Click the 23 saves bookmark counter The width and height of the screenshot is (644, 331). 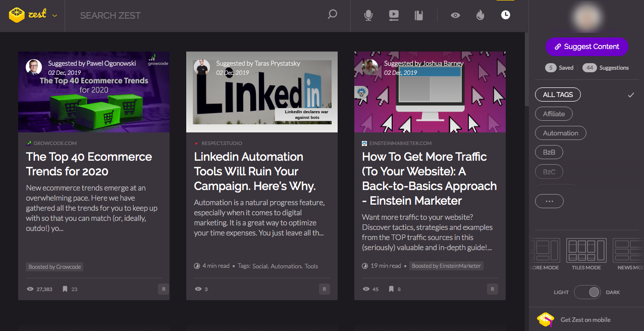[x=70, y=289]
